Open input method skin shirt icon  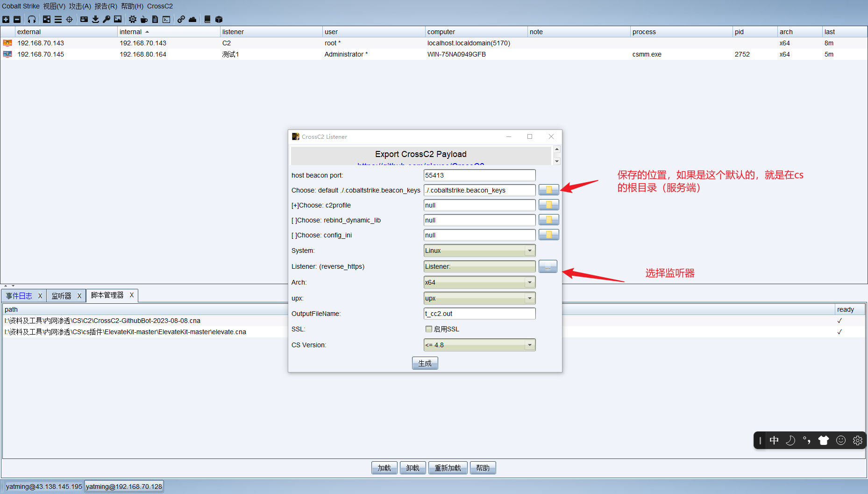click(x=824, y=440)
